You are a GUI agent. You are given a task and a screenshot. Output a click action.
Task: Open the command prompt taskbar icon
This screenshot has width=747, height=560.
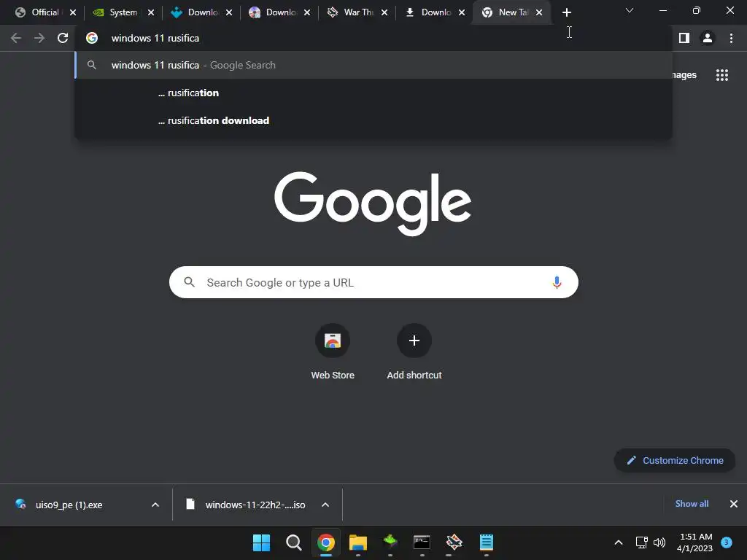[422, 542]
